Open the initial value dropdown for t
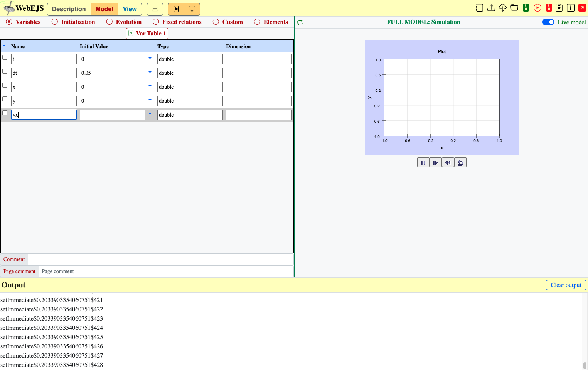The width and height of the screenshot is (588, 370). (x=150, y=59)
